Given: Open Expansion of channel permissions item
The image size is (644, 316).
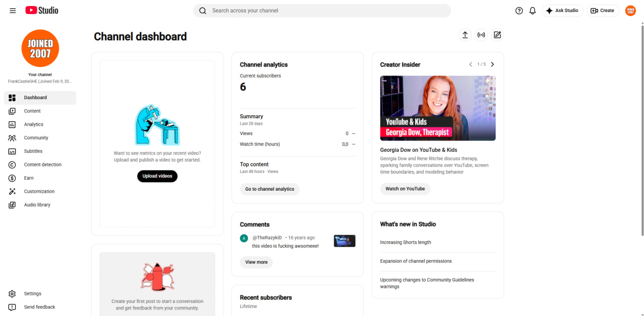Looking at the screenshot, I should pyautogui.click(x=416, y=261).
